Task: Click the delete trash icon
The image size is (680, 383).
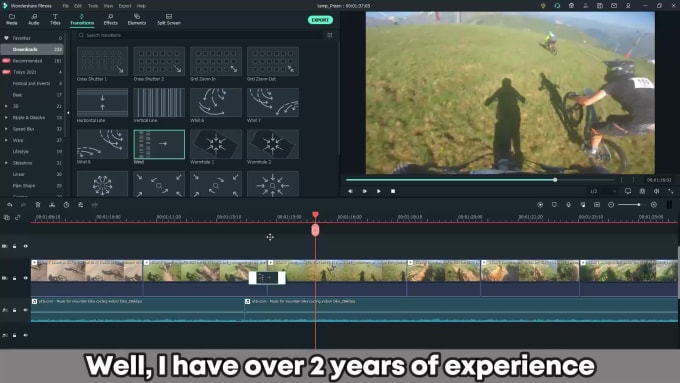Action: [38, 205]
